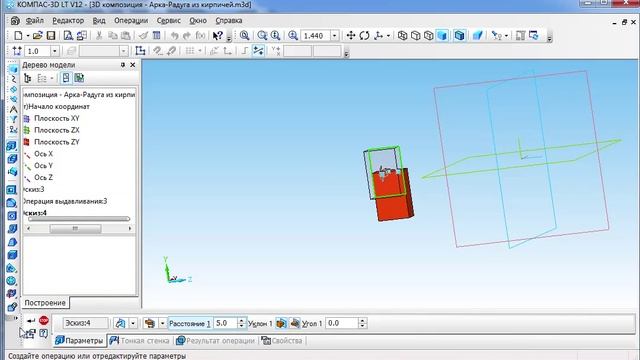640x360 pixels.
Task: Open the variables f(x) icon
Action: [200, 36]
